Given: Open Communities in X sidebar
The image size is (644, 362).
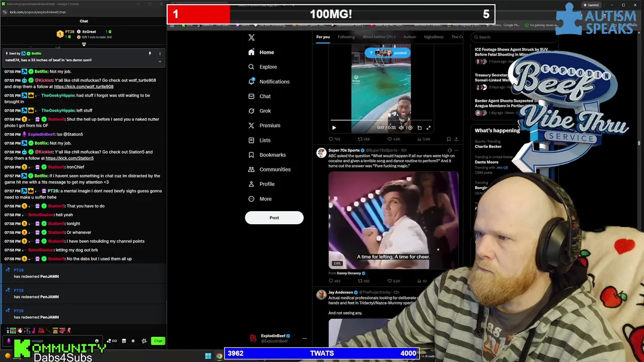Looking at the screenshot, I should 269,169.
